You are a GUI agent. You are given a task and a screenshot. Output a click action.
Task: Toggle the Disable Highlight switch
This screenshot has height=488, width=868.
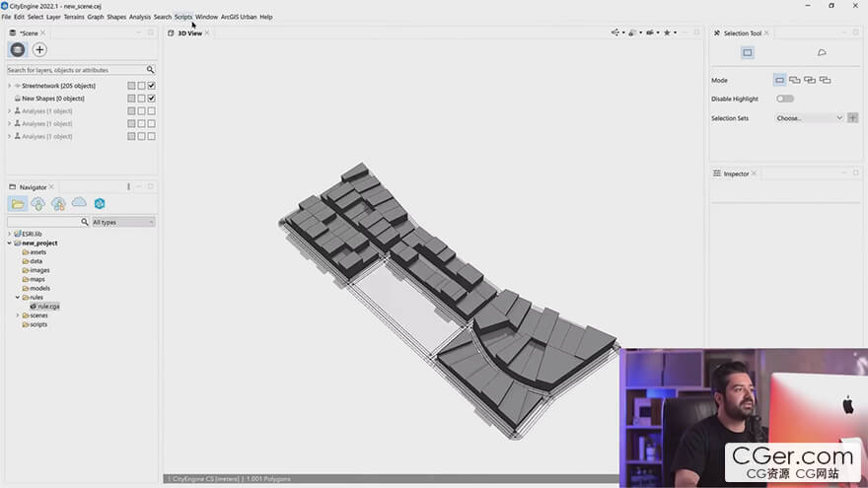pos(784,99)
